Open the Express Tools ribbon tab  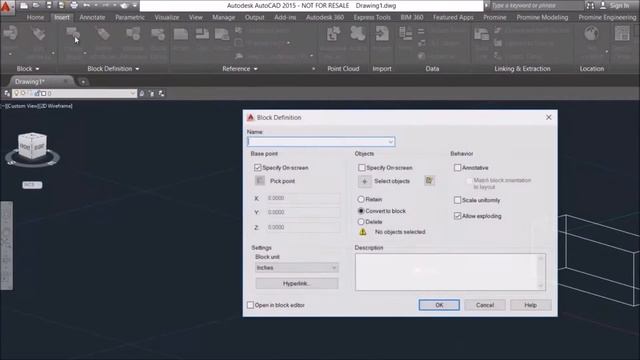point(372,18)
